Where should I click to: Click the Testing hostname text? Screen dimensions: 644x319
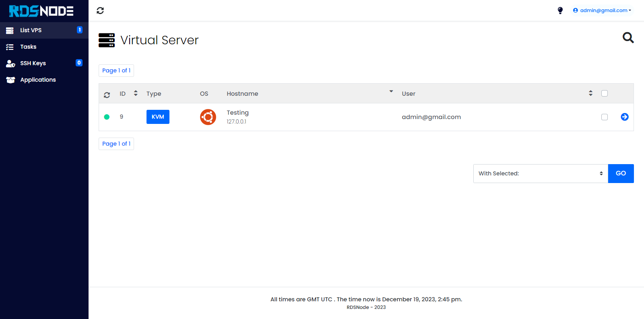click(x=237, y=113)
